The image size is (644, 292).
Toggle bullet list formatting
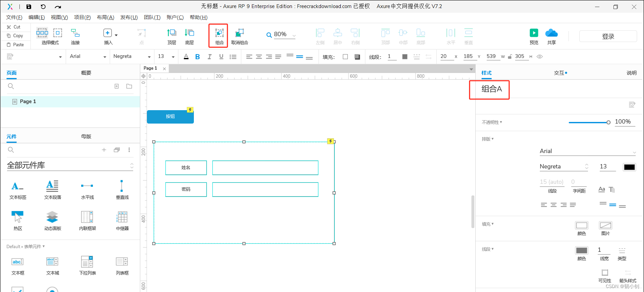pos(233,57)
